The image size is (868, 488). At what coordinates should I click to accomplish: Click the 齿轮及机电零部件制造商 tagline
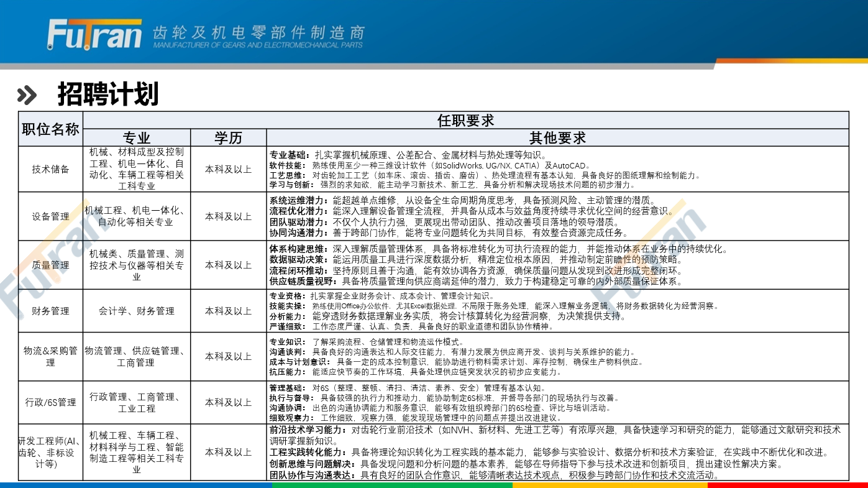[258, 33]
